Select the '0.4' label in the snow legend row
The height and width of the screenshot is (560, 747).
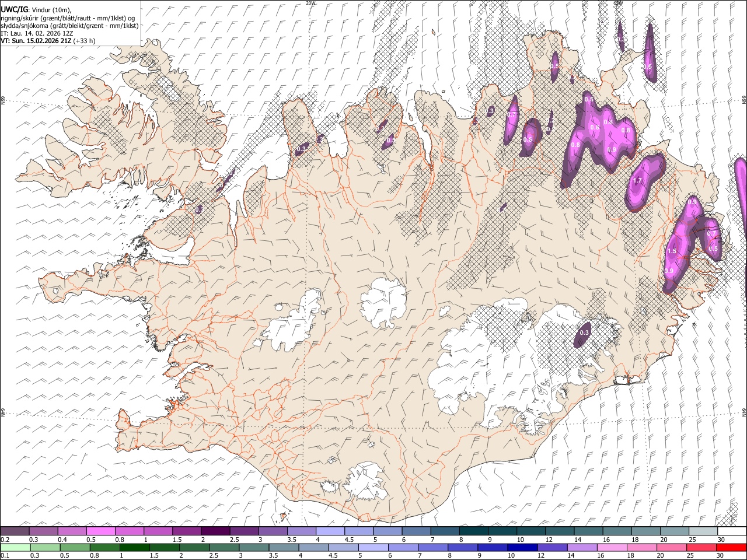[63, 540]
